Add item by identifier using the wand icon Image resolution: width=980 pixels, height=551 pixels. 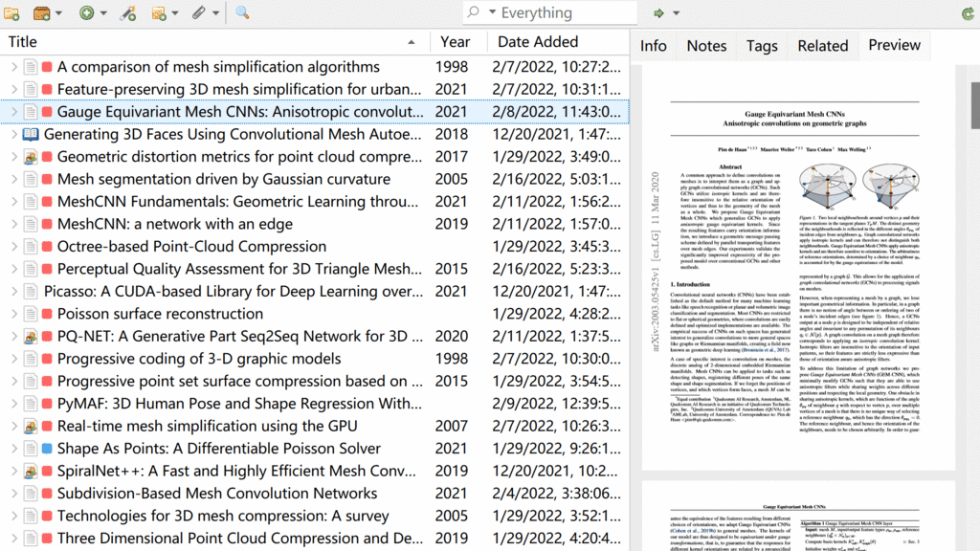(127, 13)
